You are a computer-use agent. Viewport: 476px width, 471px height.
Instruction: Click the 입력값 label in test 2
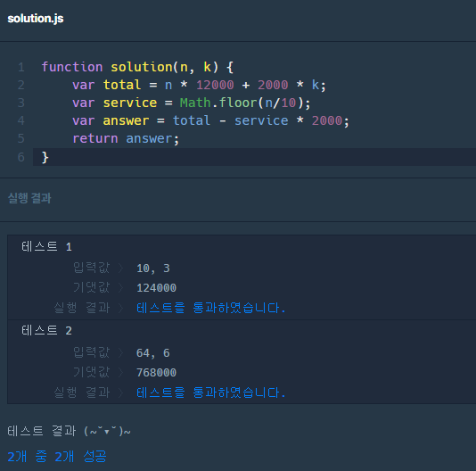pyautogui.click(x=92, y=352)
